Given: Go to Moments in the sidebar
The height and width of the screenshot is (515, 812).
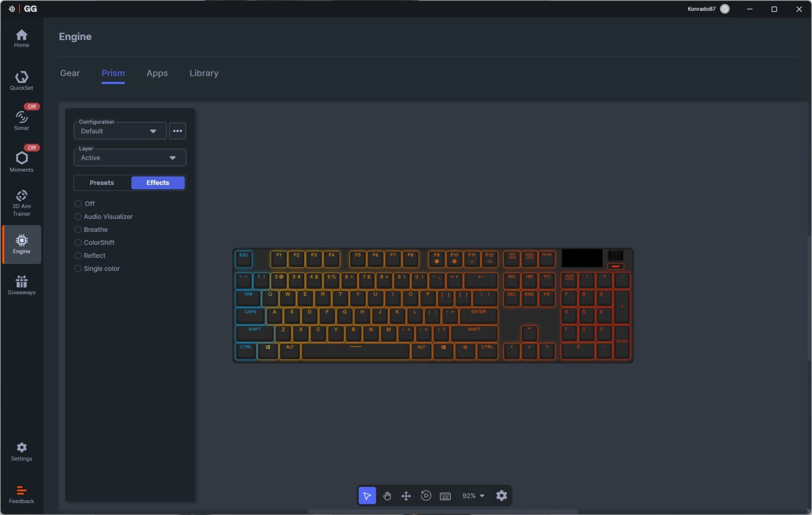Looking at the screenshot, I should 21,161.
